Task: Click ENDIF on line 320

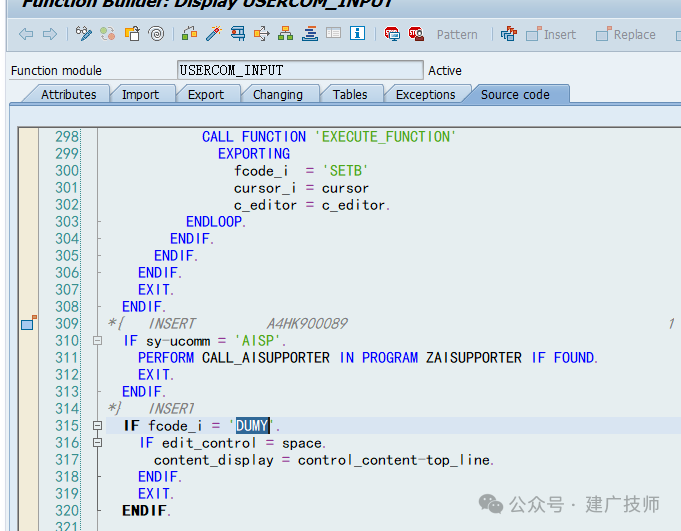Action: [146, 511]
